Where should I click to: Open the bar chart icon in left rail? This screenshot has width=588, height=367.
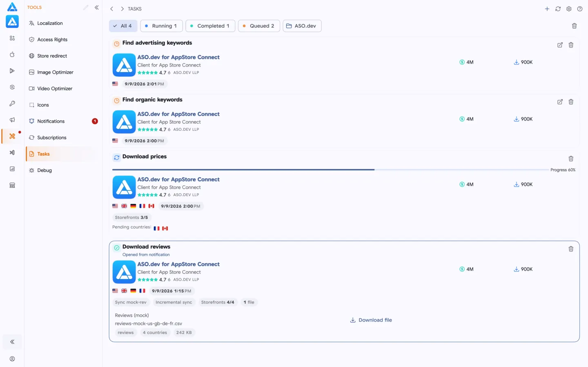(x=12, y=169)
